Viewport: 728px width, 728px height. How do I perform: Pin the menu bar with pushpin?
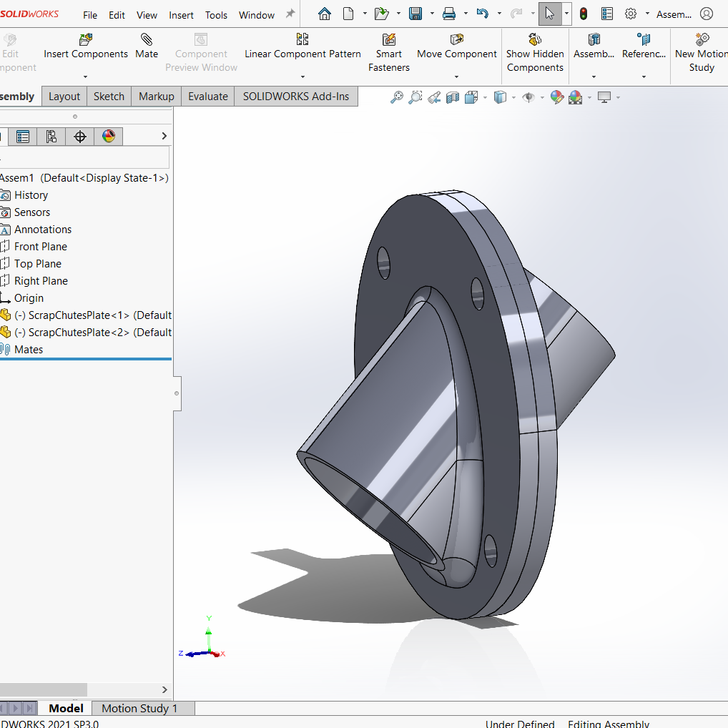point(290,14)
